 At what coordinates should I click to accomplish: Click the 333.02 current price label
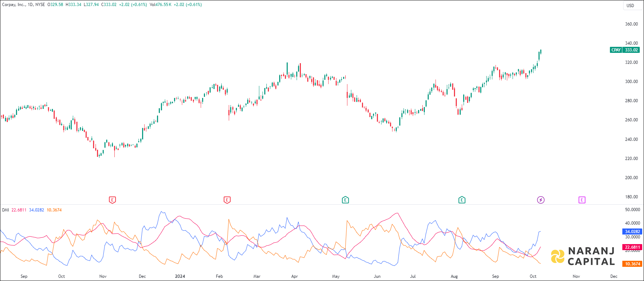tap(632, 50)
